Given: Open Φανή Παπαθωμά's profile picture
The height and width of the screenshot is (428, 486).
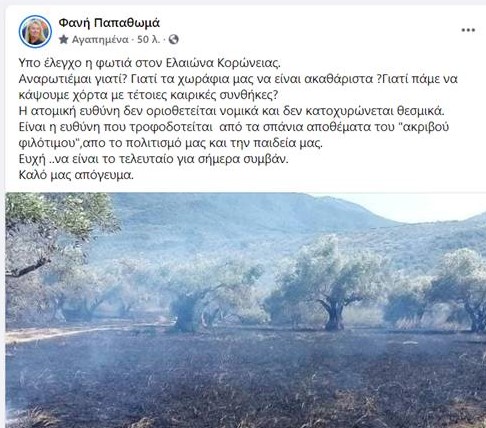Looking at the screenshot, I should (x=35, y=32).
